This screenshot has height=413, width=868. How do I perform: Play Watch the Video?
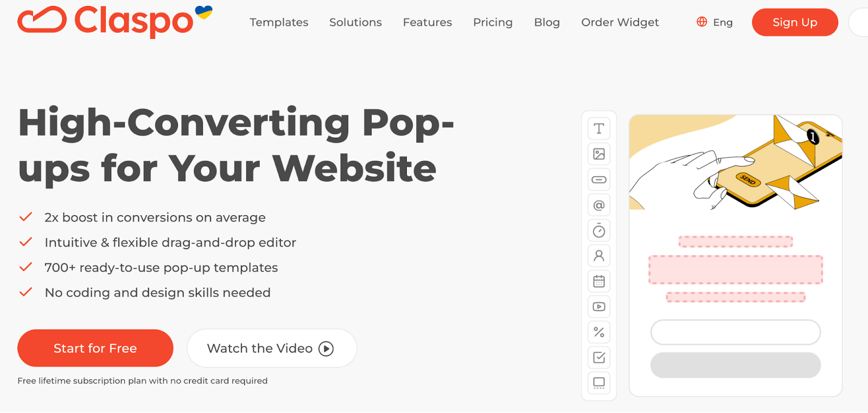point(272,348)
